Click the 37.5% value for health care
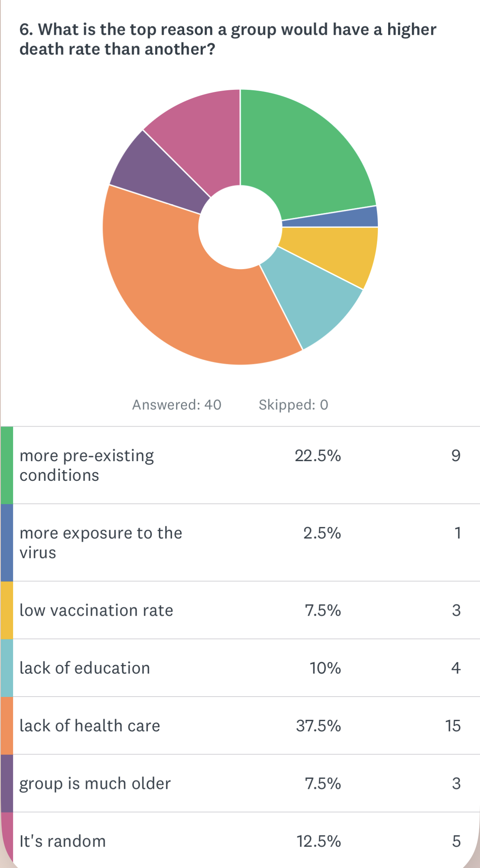The height and width of the screenshot is (868, 480). pos(318,726)
